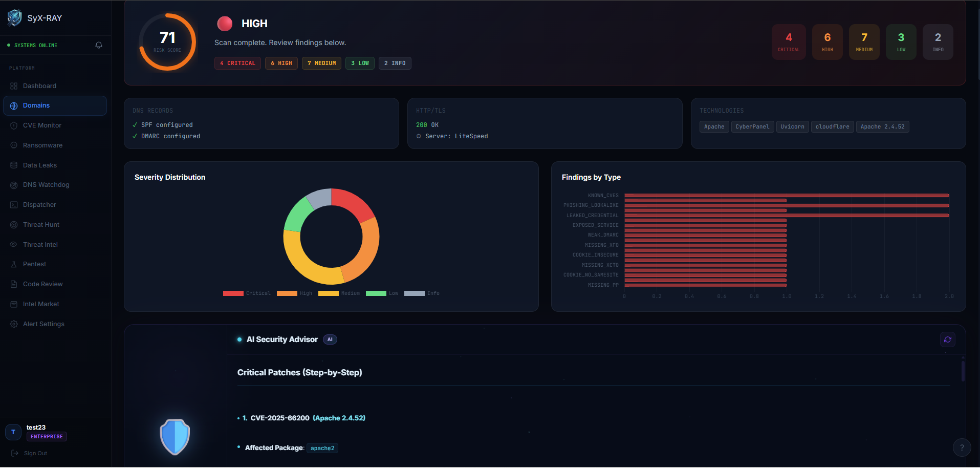Open the Dashboard page

(39, 86)
